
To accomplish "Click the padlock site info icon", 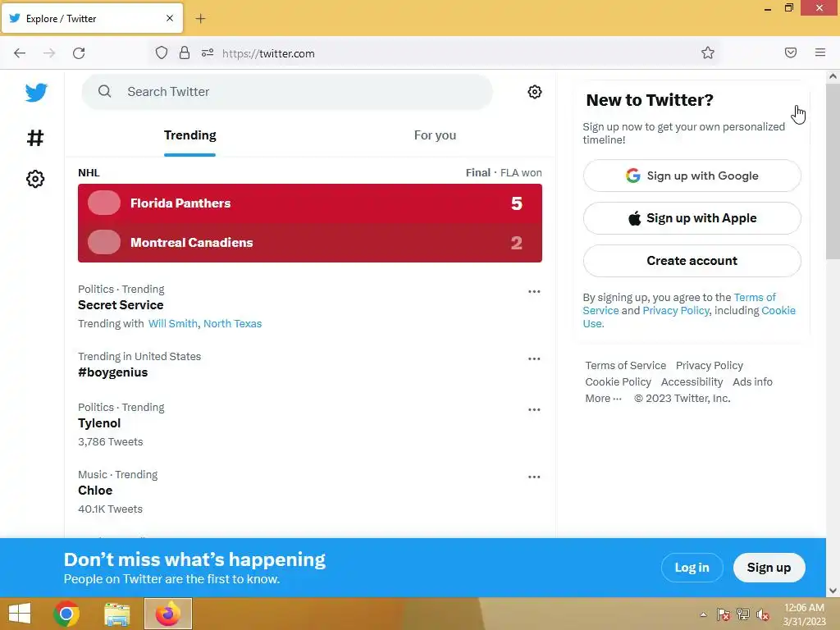I will coord(185,52).
